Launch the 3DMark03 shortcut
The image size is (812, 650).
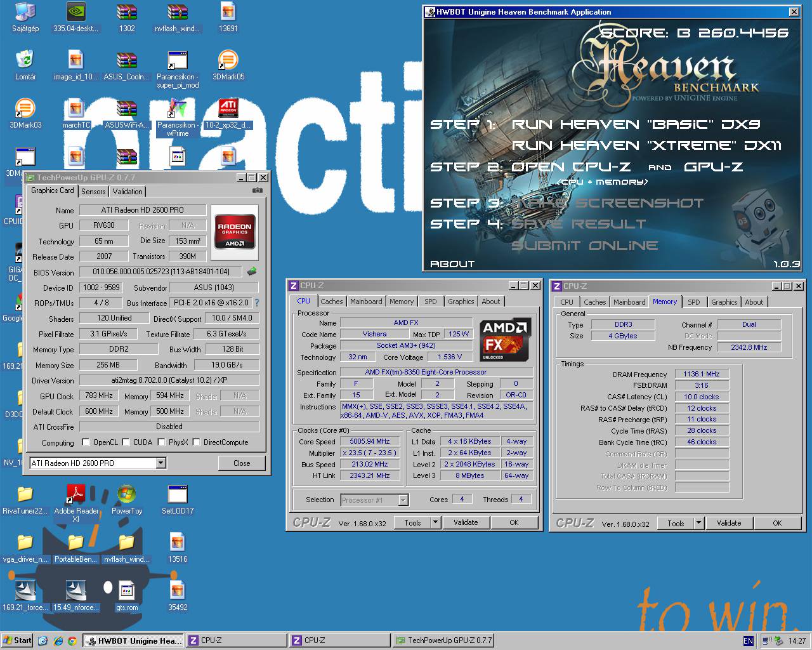point(25,114)
